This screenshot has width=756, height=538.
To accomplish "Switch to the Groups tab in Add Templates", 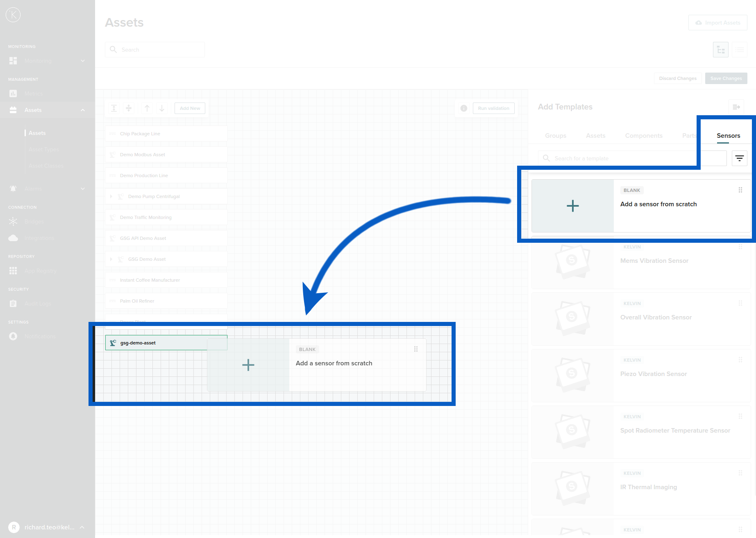I will [x=556, y=135].
